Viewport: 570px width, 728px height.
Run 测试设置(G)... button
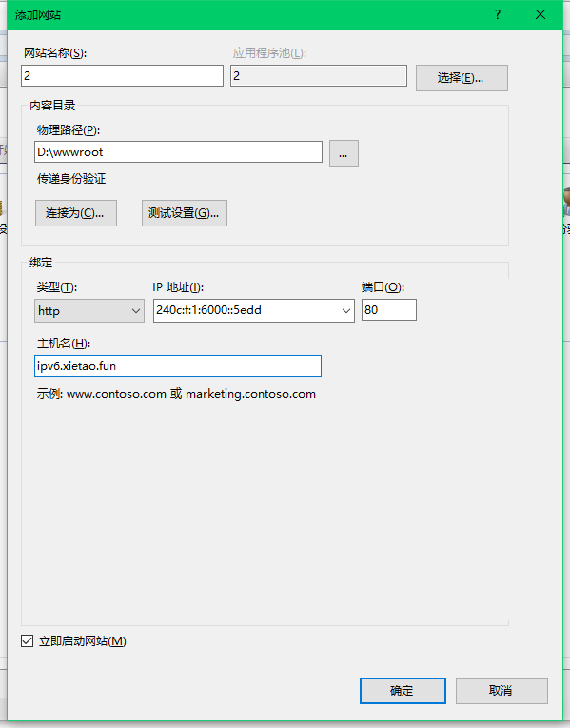[x=185, y=213]
